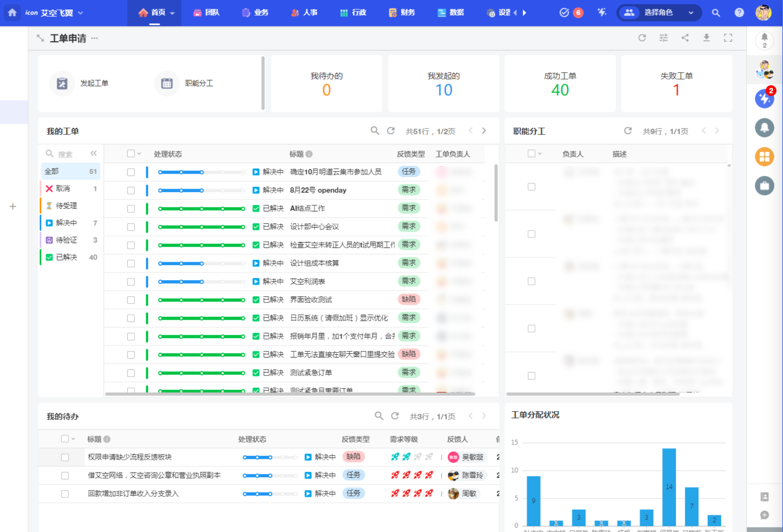Click the 发起工单 icon
Viewport: 783px width, 532px height.
coord(62,83)
